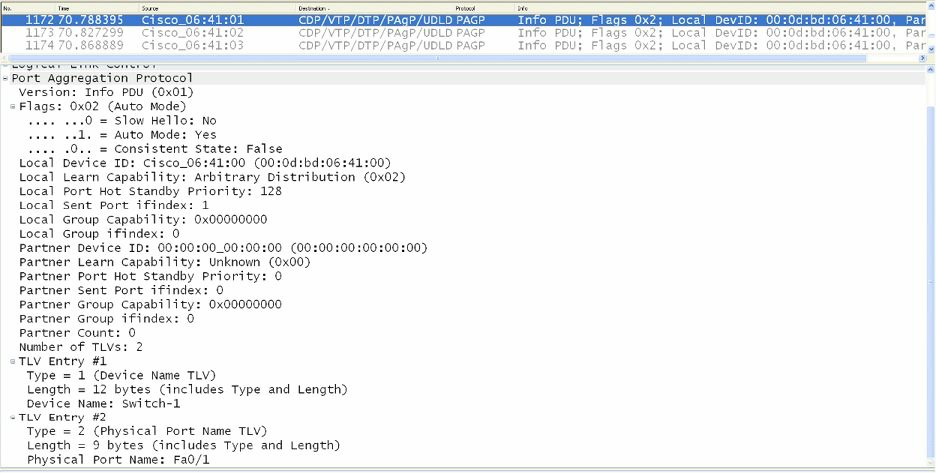Viewport: 936px width, 473px height.
Task: Select Version: Info PDU (0x01) field
Action: point(106,93)
